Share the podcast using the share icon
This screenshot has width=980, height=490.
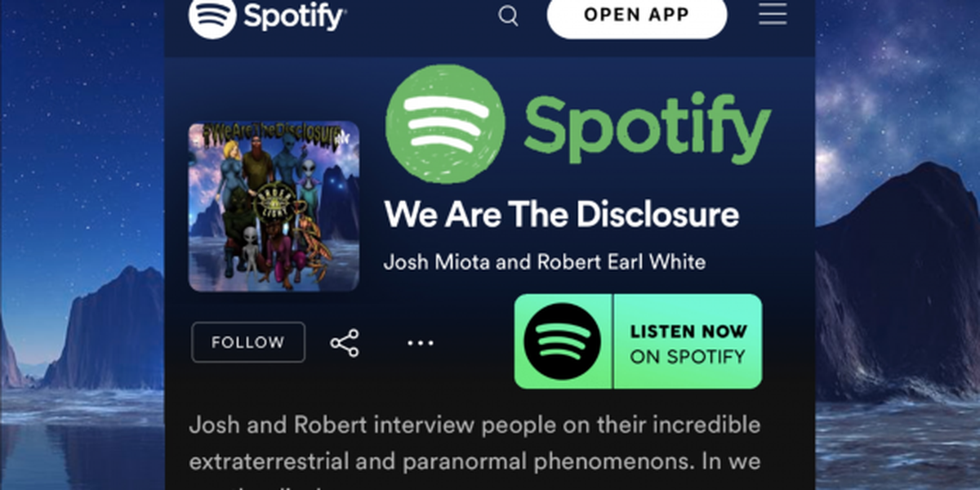click(345, 343)
